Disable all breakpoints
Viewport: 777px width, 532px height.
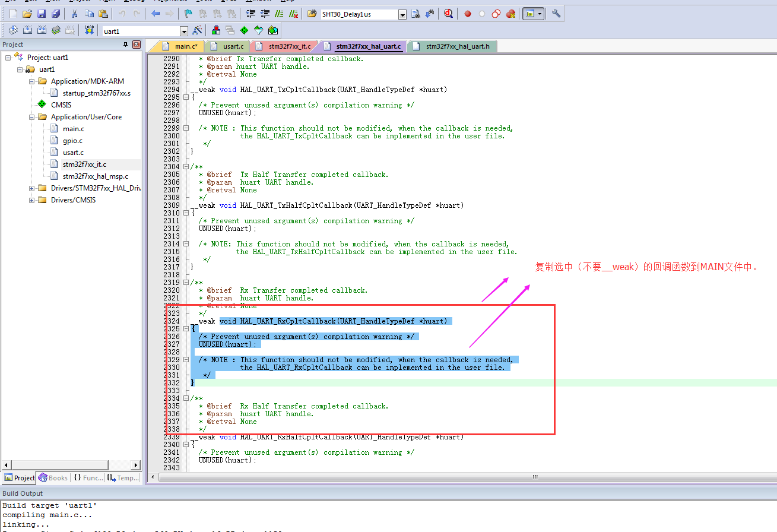click(x=496, y=14)
